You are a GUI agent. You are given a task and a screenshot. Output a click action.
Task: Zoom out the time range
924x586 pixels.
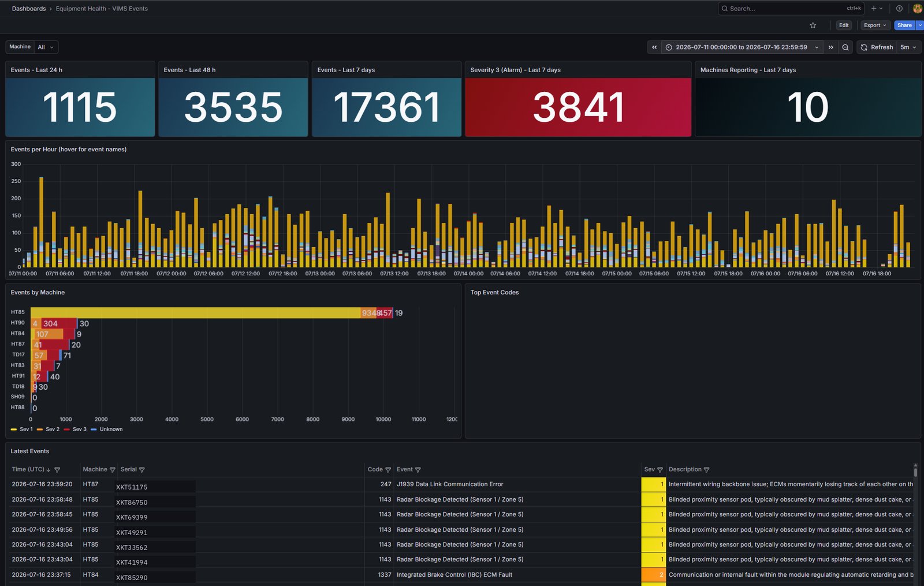point(845,47)
